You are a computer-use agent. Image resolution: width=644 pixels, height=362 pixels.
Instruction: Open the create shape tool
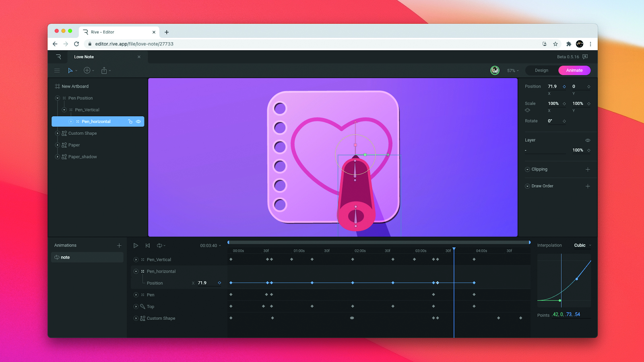click(x=87, y=70)
